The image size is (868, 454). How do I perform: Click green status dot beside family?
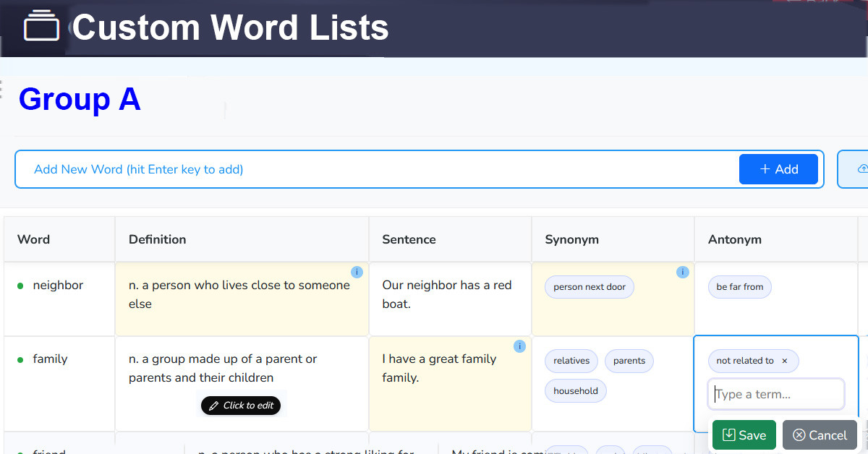20,359
